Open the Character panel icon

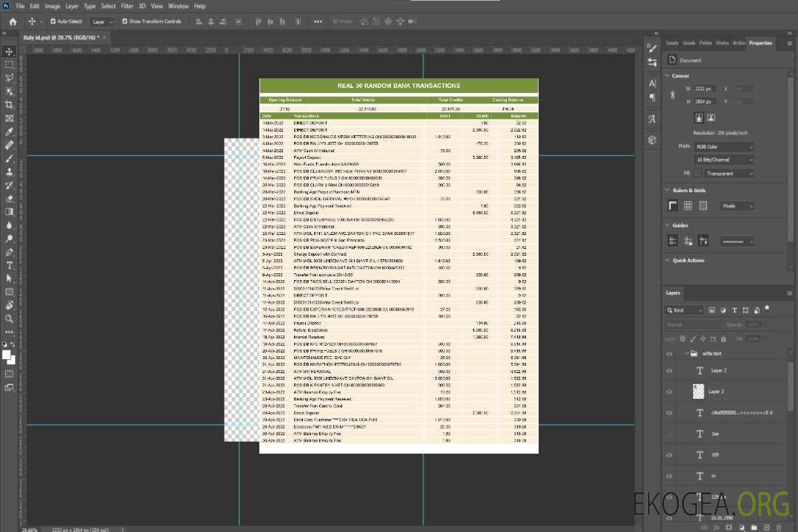[x=652, y=83]
